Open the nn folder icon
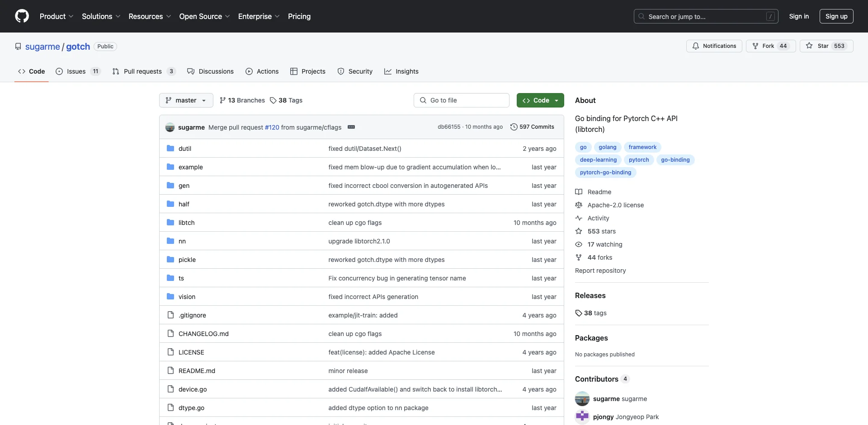Viewport: 868px width, 425px height. tap(170, 241)
